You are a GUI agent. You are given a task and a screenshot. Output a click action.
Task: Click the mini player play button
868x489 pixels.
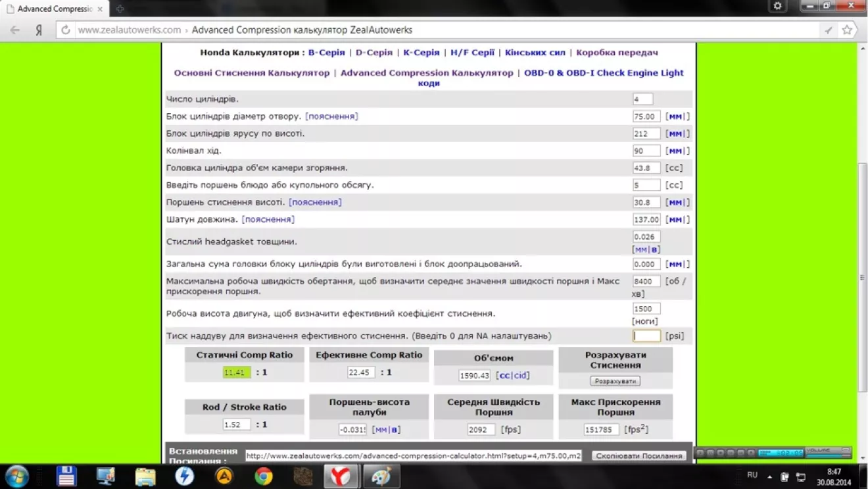[701, 453]
